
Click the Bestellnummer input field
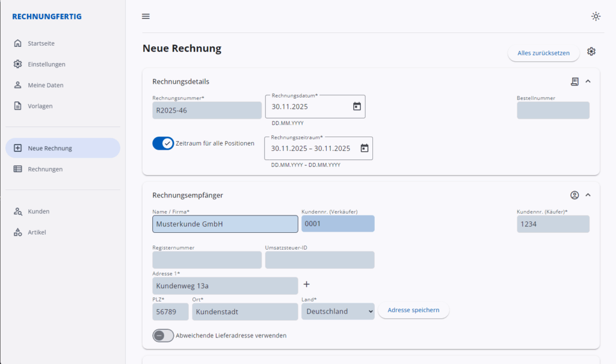[x=553, y=111]
